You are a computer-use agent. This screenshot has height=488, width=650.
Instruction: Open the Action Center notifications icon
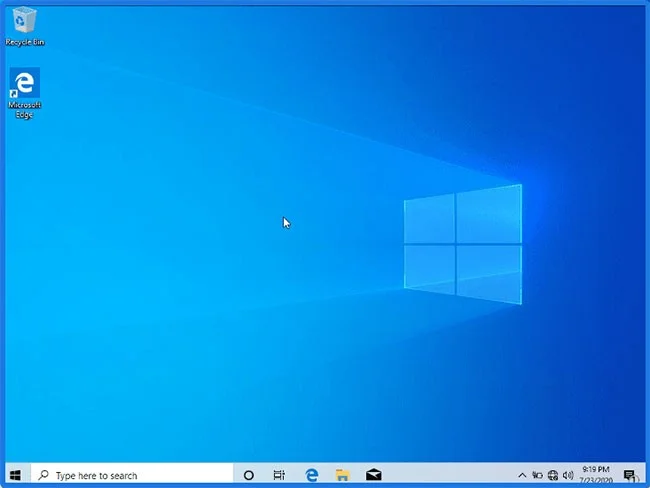[x=630, y=476]
